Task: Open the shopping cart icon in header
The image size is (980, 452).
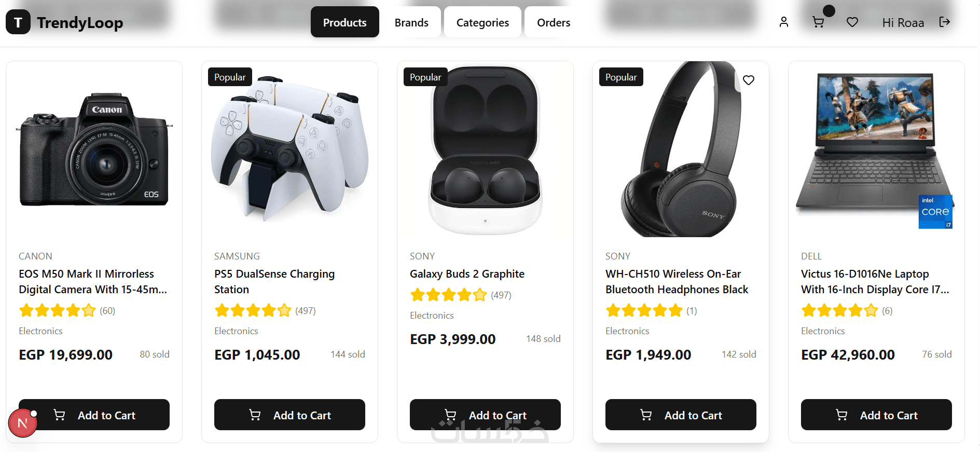Action: click(818, 22)
